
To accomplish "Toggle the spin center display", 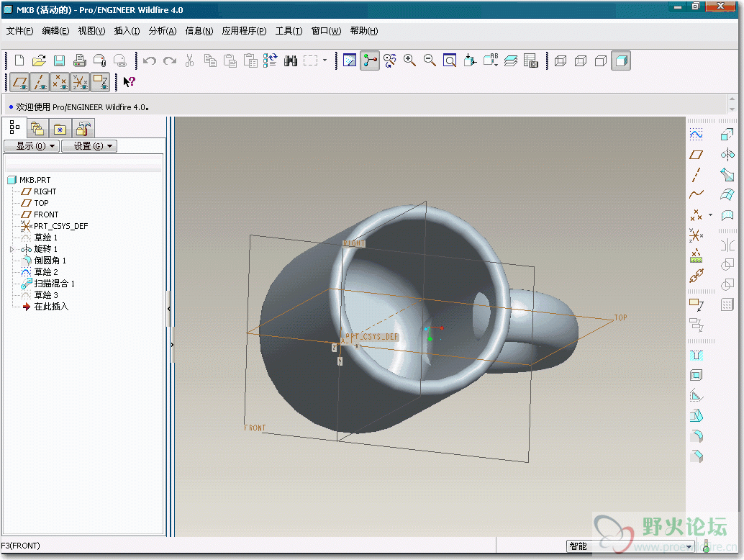I will pyautogui.click(x=370, y=60).
